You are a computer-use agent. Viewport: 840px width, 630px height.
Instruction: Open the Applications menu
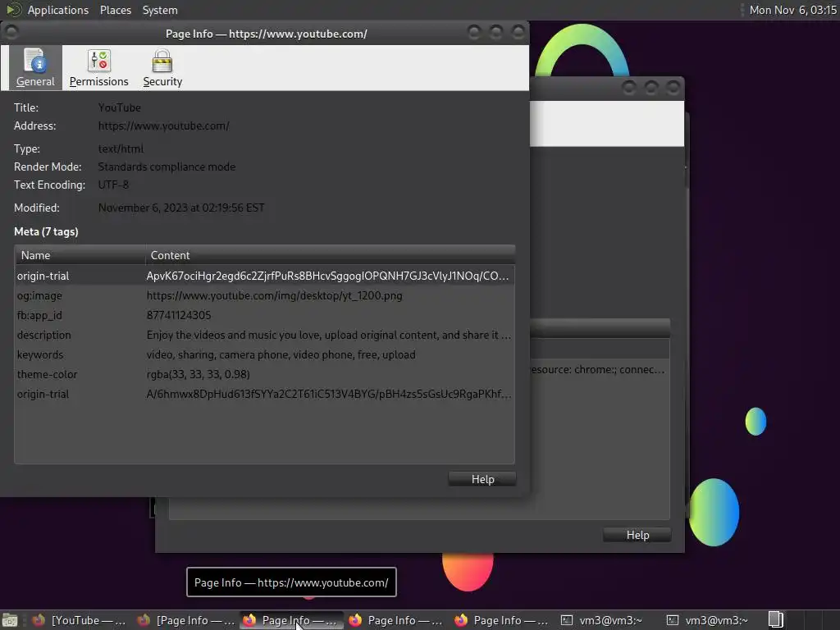pos(58,10)
